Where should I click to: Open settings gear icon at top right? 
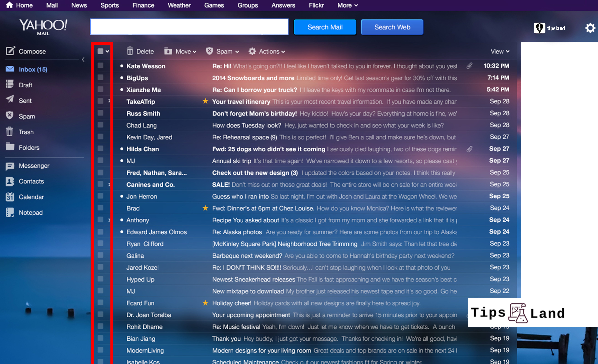pos(590,28)
